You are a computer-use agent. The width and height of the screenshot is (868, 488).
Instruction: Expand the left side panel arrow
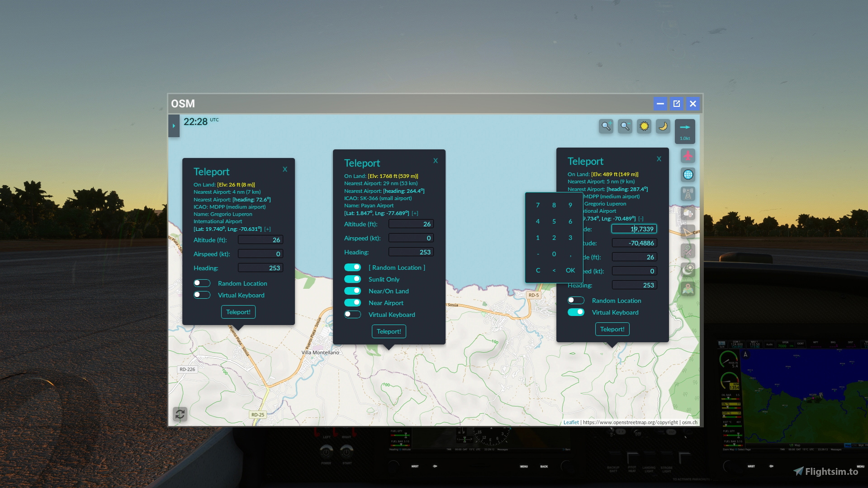[174, 126]
